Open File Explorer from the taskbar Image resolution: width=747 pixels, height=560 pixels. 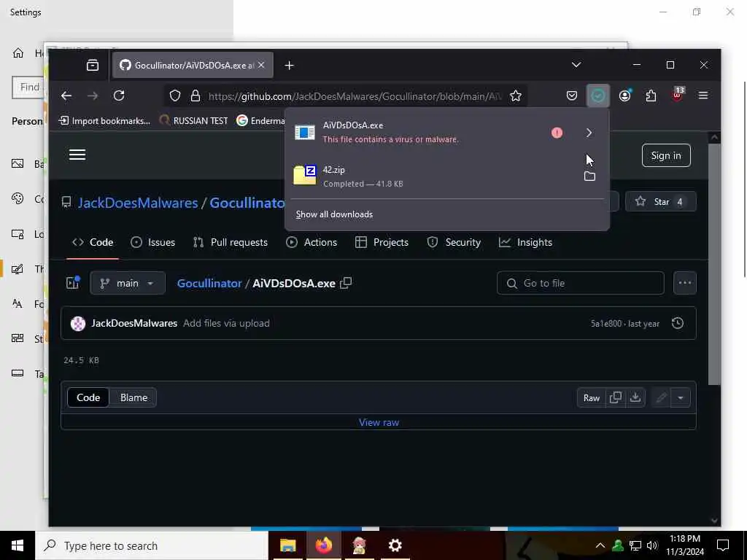point(287,545)
